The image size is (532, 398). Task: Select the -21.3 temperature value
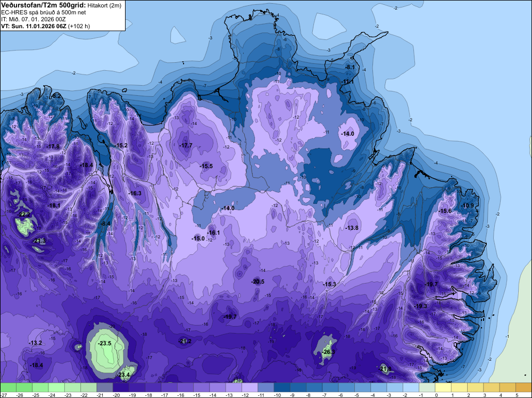[39, 241]
